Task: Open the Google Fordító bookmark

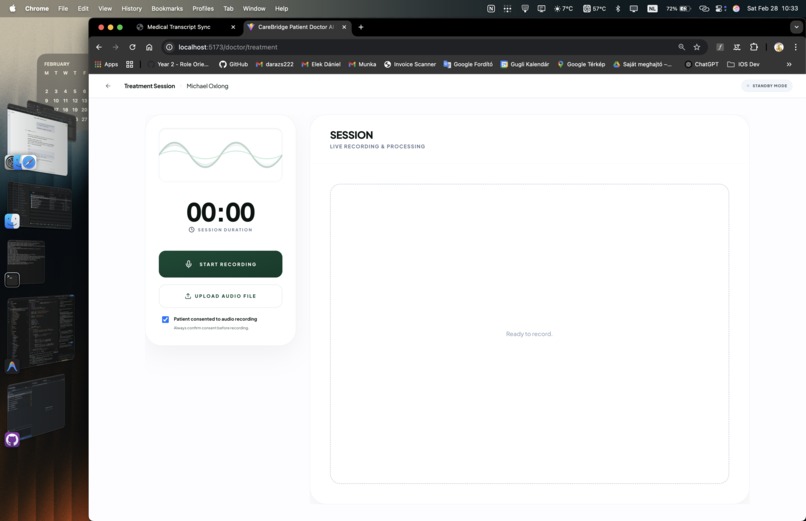Action: tap(468, 64)
